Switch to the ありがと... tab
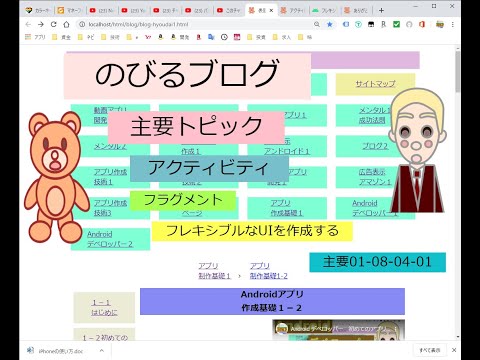Image resolution: width=480 pixels, height=360 pixels. 356,10
